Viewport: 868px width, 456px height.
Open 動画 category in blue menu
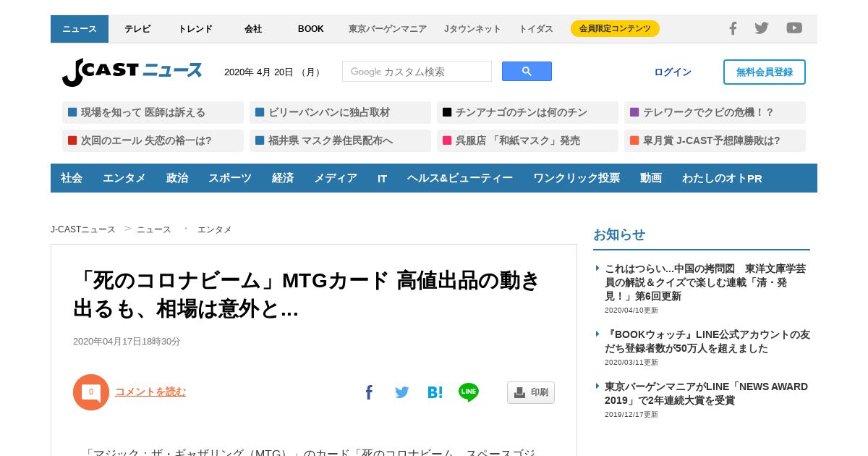pyautogui.click(x=651, y=178)
